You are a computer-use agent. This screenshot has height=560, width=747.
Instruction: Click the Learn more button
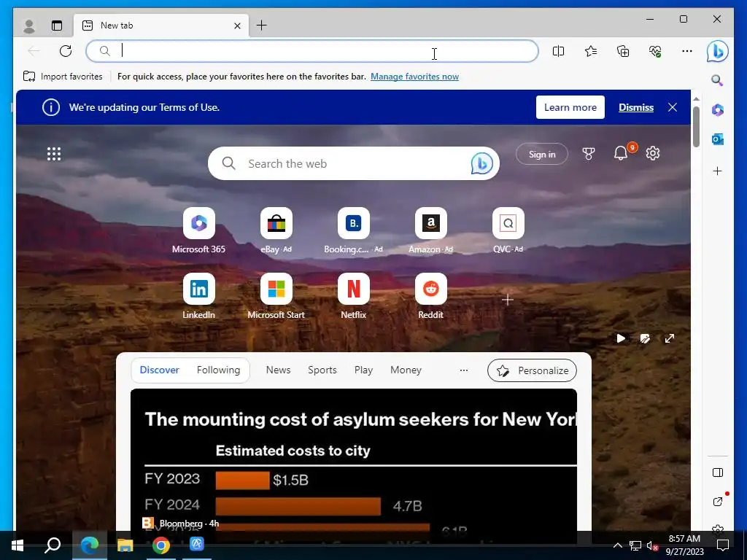pyautogui.click(x=570, y=107)
